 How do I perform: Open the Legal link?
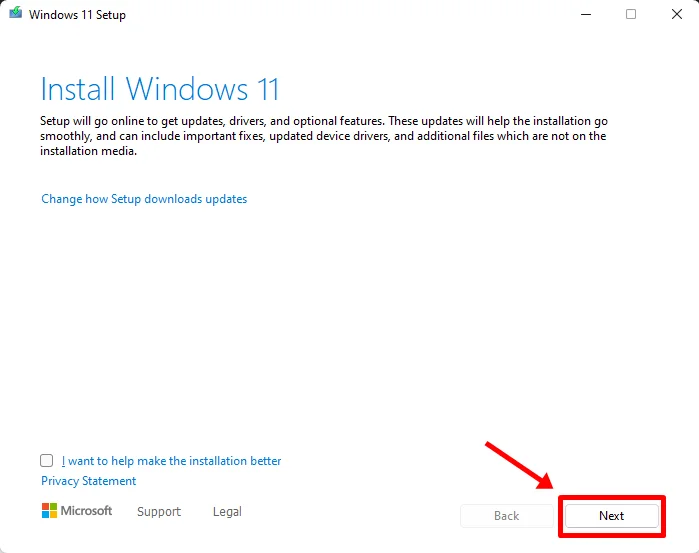pos(227,512)
